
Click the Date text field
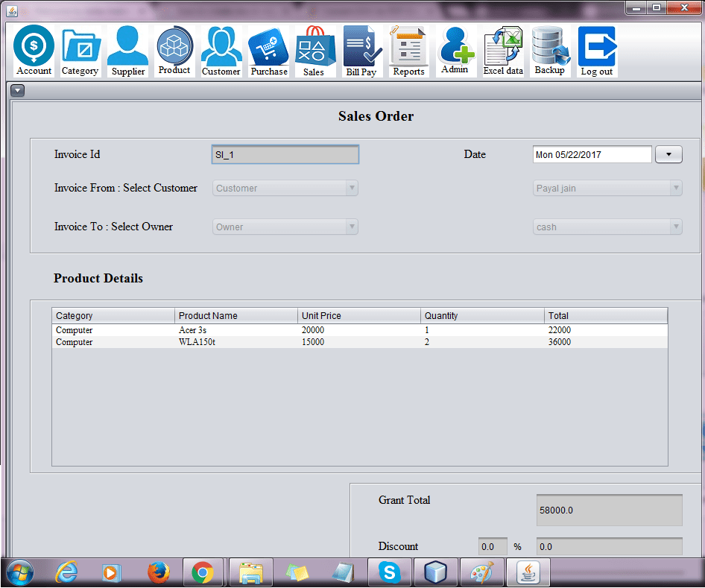(592, 155)
